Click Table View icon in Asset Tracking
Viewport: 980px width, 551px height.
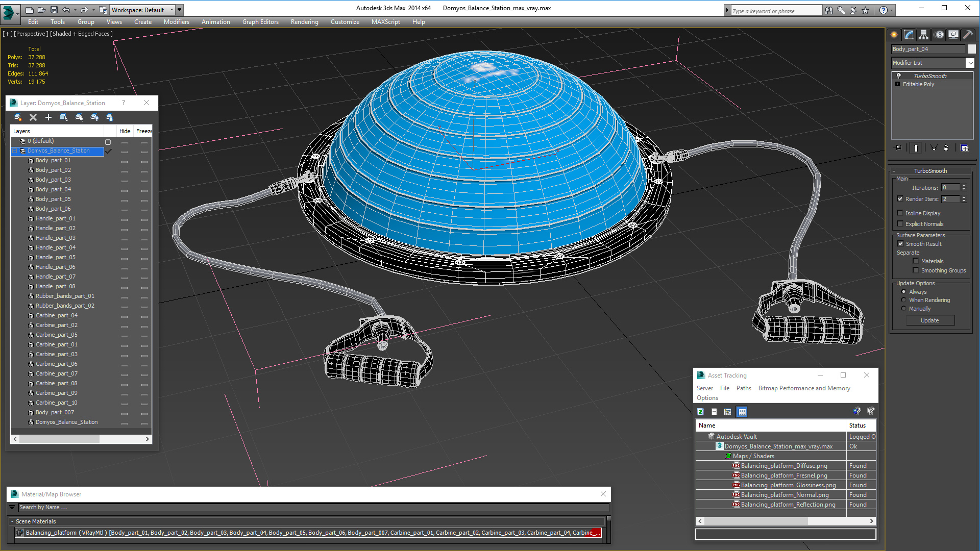pyautogui.click(x=742, y=412)
